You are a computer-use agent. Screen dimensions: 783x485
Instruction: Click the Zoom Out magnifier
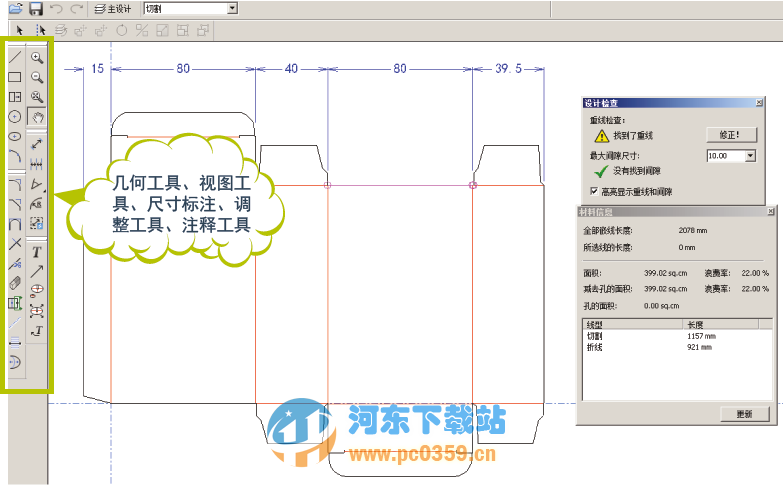36,77
